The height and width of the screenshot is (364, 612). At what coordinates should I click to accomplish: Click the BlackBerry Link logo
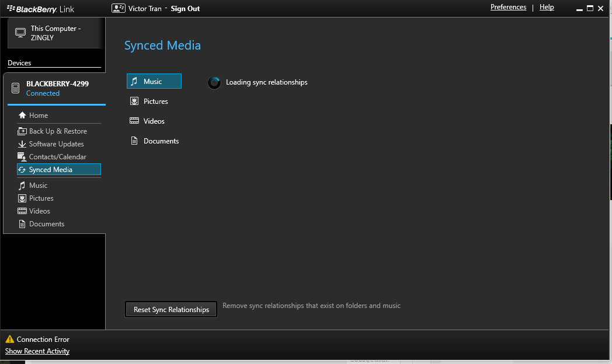coord(41,9)
